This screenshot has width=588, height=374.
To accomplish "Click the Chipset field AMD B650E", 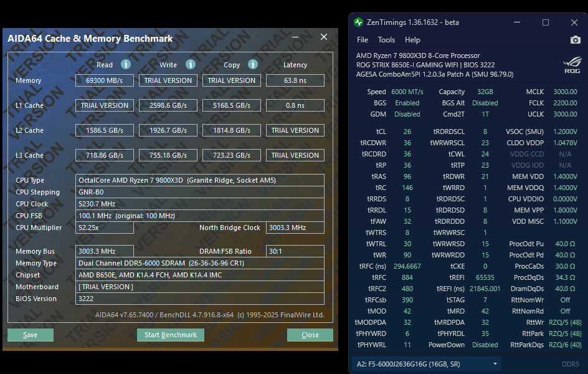I will point(200,275).
